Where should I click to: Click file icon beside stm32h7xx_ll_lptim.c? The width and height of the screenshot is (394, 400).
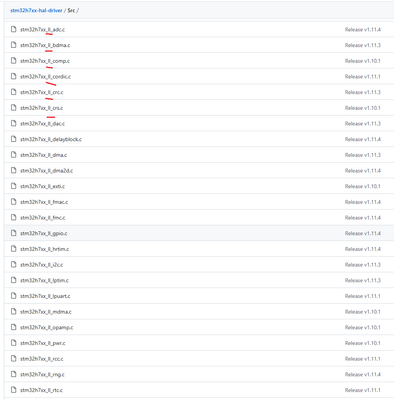tap(14, 280)
